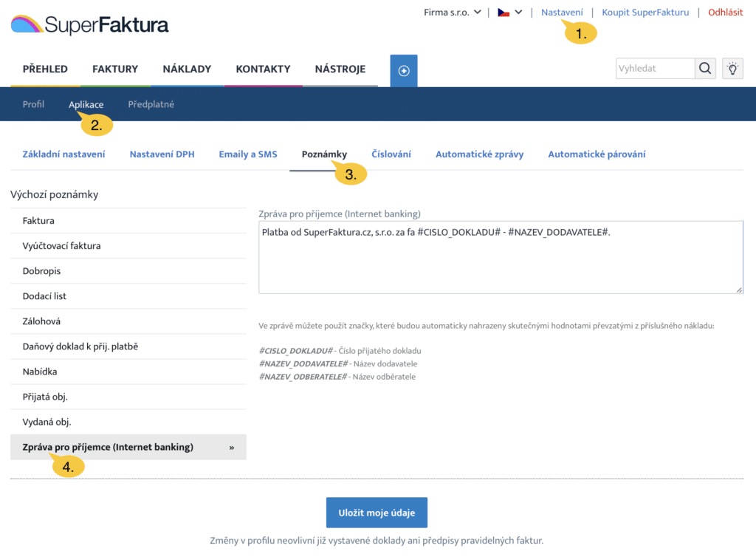Open the Automatické párování tab

click(x=597, y=154)
